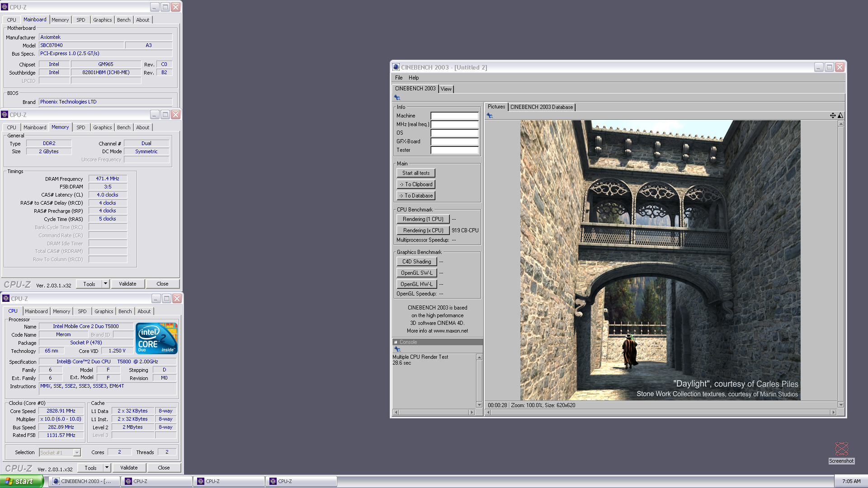This screenshot has height=488, width=868.
Task: Click the Tools button in bottom CPU-Z window
Action: pos(90,468)
